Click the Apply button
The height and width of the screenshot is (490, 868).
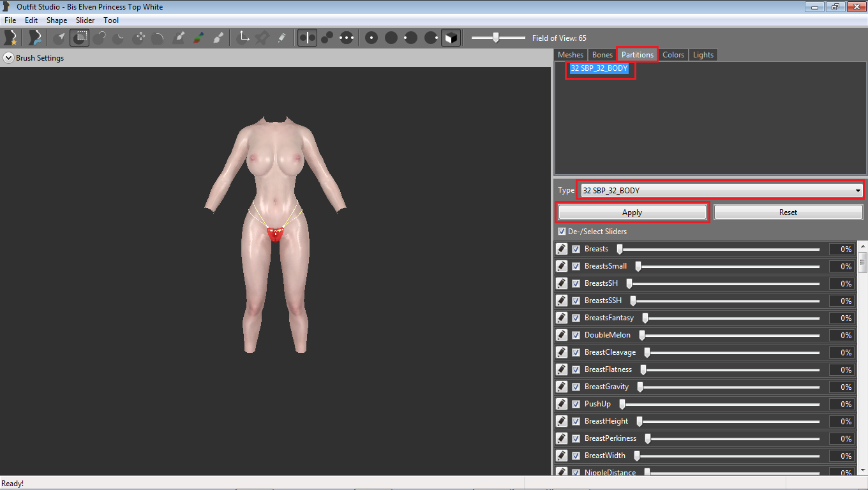click(632, 212)
